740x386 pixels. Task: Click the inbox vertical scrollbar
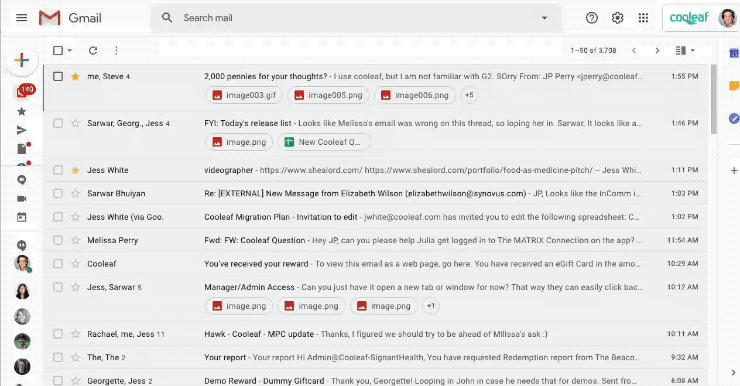(714, 99)
